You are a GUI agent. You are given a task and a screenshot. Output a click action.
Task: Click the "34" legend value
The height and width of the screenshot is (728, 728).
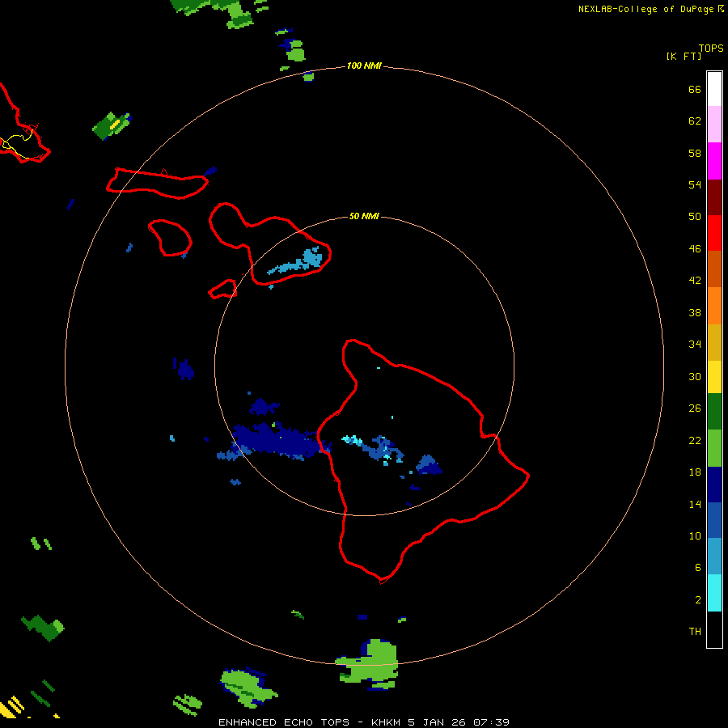click(695, 344)
